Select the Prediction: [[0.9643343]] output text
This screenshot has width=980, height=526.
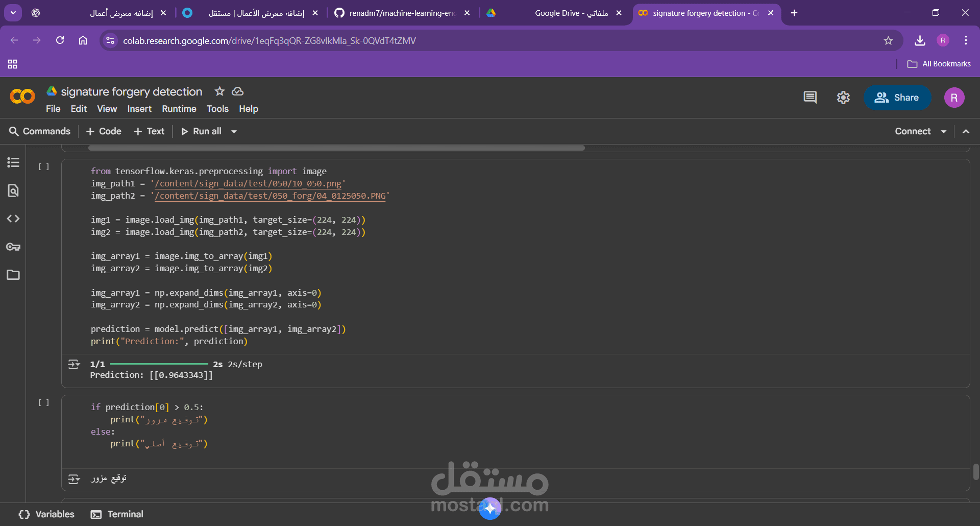click(x=151, y=375)
